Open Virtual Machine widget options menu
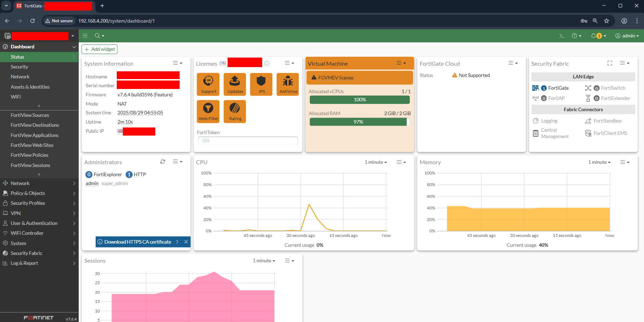The image size is (644, 322). (401, 63)
